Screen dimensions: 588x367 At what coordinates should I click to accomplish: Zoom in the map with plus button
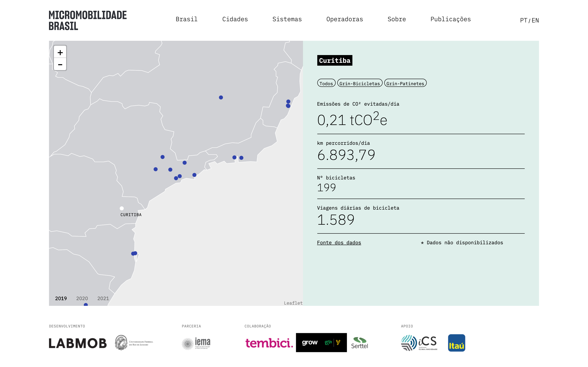[x=60, y=52]
